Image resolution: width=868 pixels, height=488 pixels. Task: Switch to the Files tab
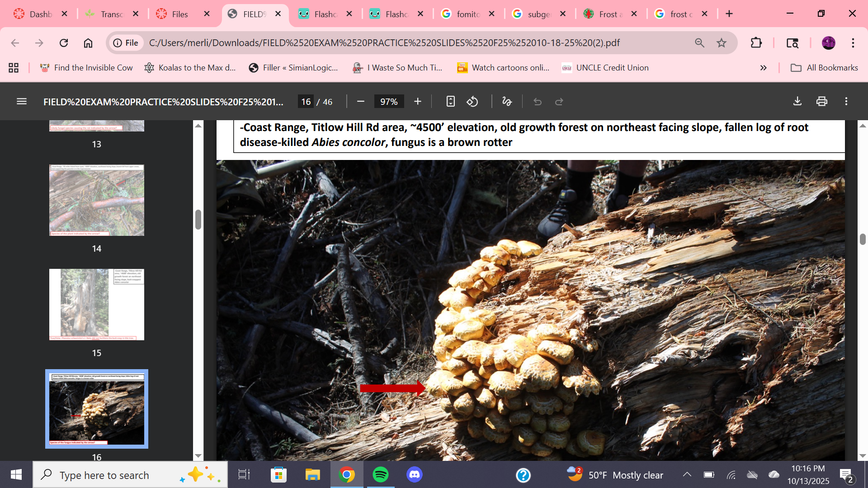tap(179, 14)
